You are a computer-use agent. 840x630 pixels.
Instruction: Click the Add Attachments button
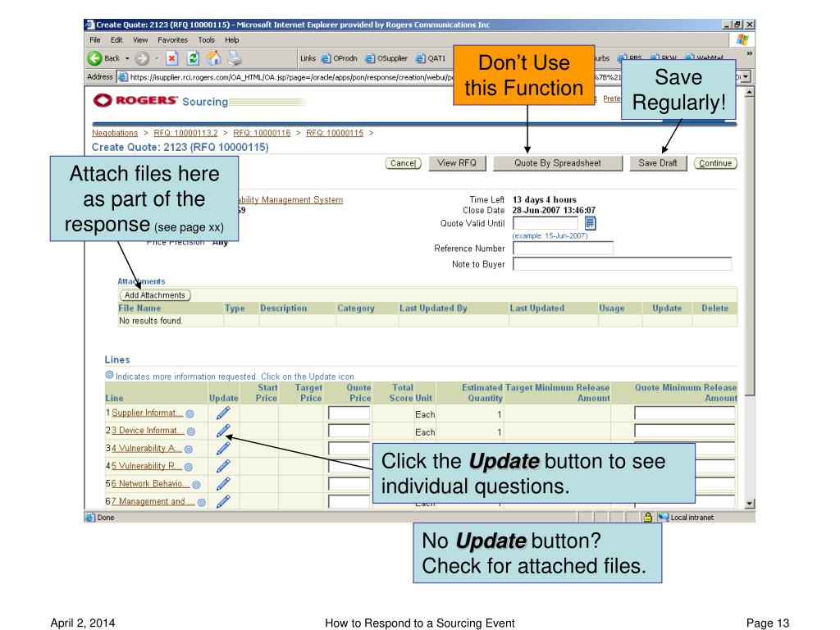click(155, 295)
